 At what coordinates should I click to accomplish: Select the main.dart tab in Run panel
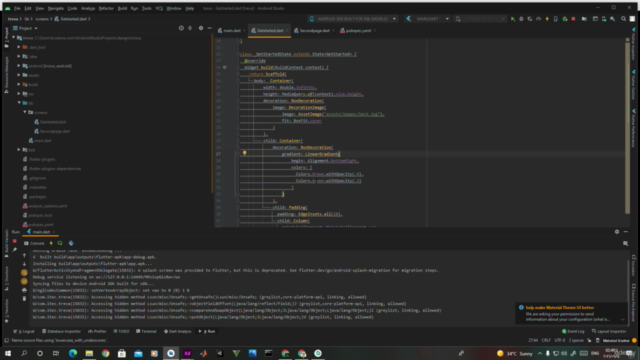pos(40,232)
